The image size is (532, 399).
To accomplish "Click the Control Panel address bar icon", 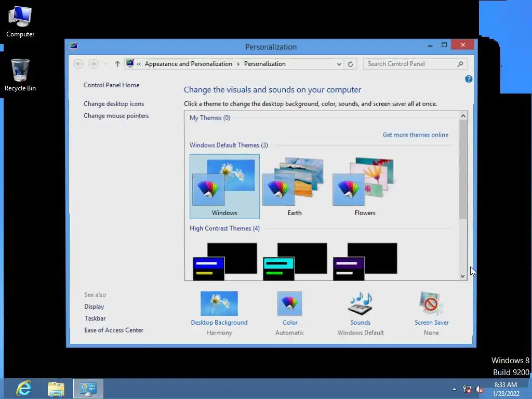I will click(130, 63).
